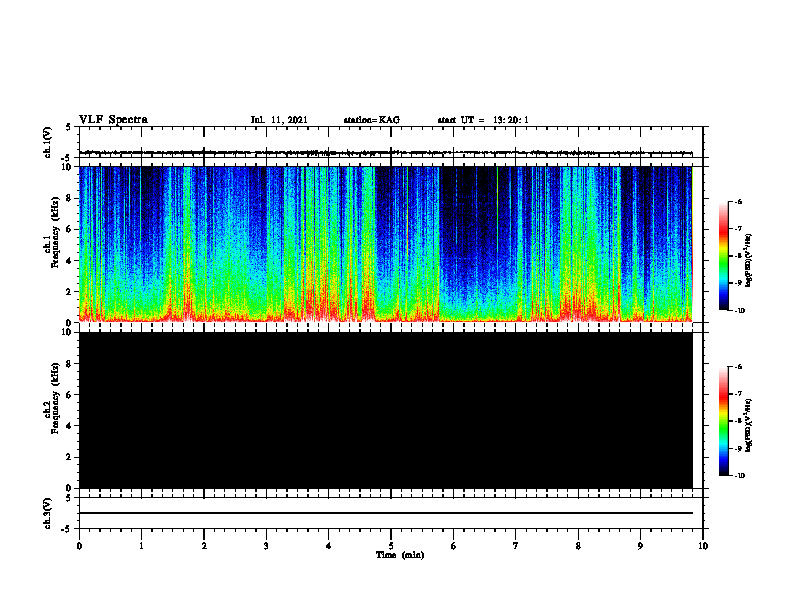Viewport: 792px width, 612px height.
Task: Click the ch.1 "Frequency (kHz)" axis label
Action: click(55, 233)
